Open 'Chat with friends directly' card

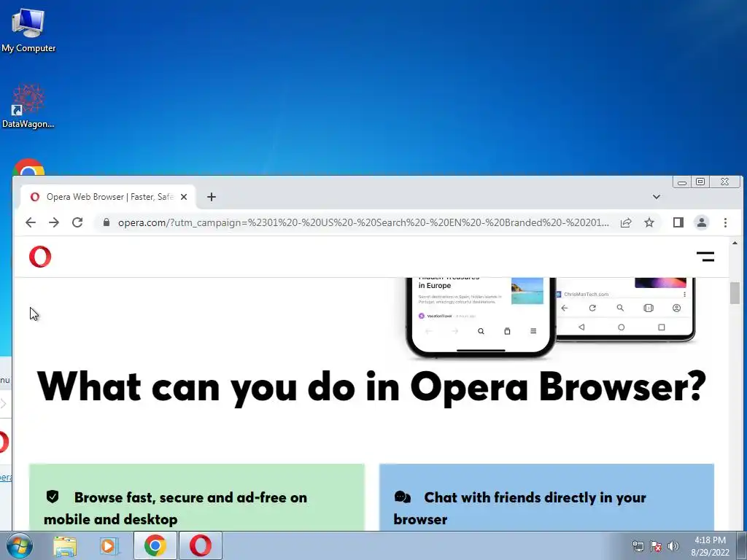tap(547, 497)
